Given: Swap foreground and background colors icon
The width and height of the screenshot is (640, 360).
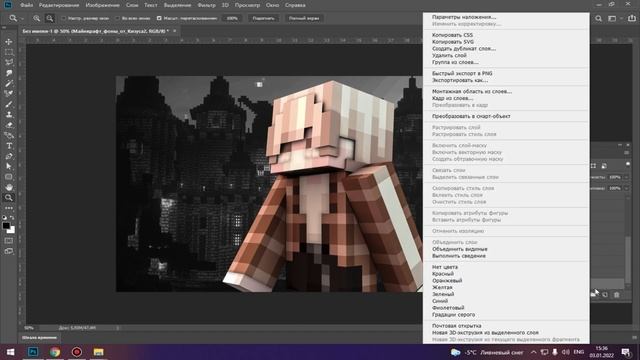Looking at the screenshot, I should [12, 218].
